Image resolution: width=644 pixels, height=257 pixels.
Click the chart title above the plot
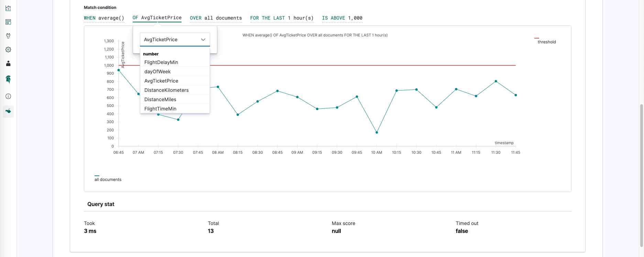(x=315, y=35)
